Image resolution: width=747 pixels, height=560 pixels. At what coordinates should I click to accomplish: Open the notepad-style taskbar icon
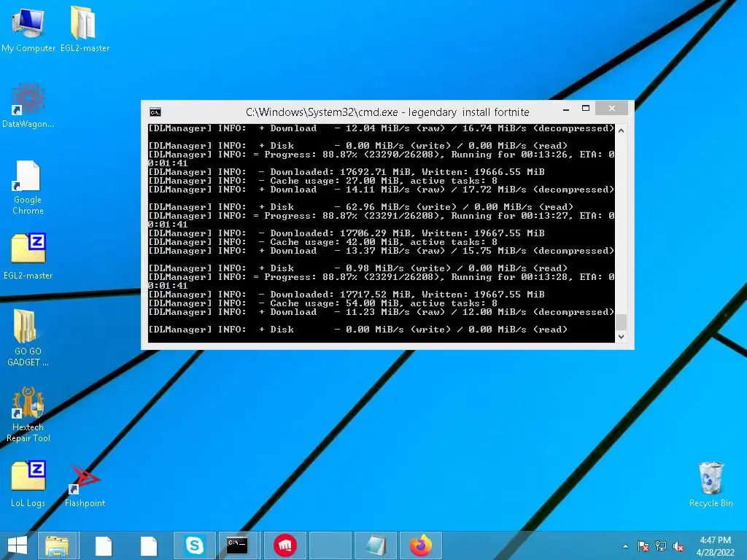(x=376, y=545)
